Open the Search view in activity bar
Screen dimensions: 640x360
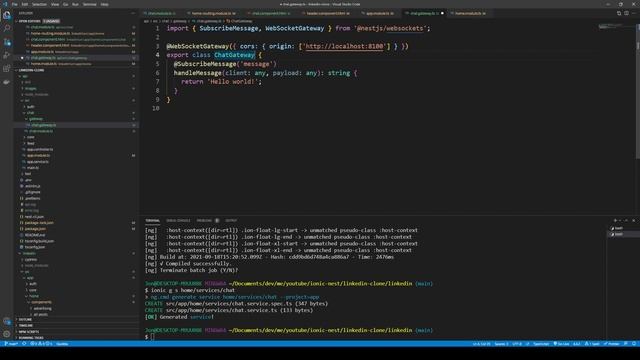[x=7, y=29]
